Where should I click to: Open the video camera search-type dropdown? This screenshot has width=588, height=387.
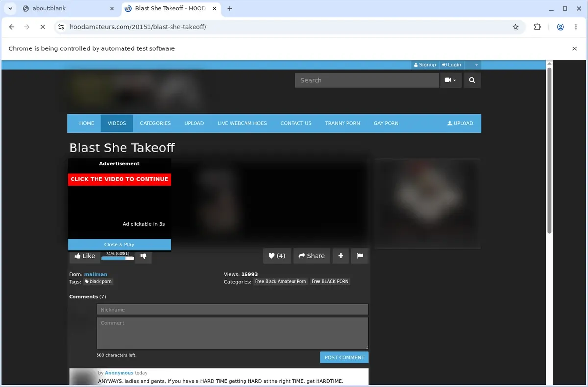(450, 80)
